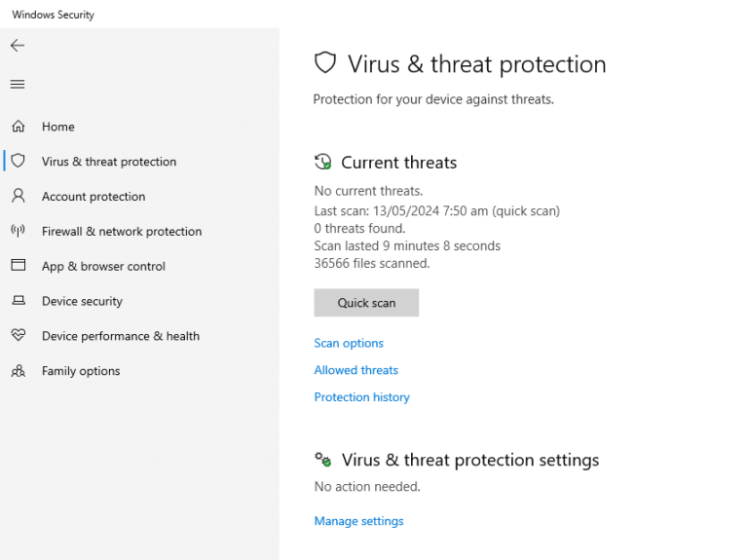The image size is (748, 560).
Task: Click the Current threats clock icon
Action: [x=323, y=163]
